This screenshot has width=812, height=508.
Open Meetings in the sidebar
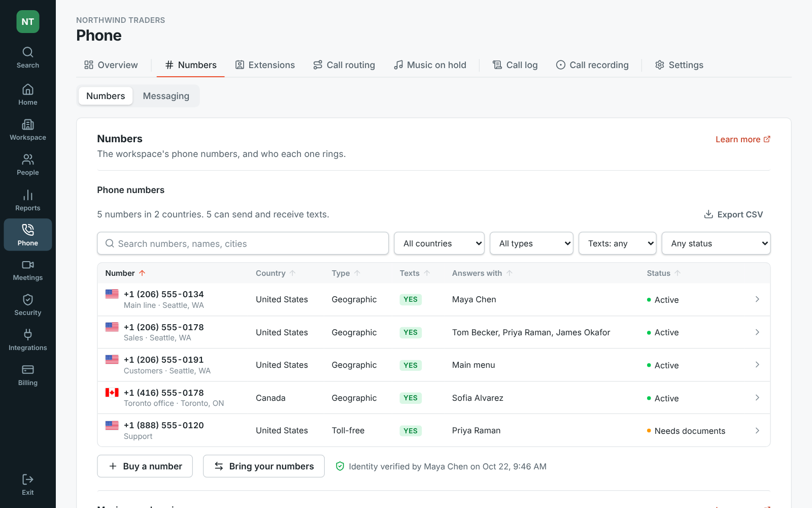click(27, 270)
